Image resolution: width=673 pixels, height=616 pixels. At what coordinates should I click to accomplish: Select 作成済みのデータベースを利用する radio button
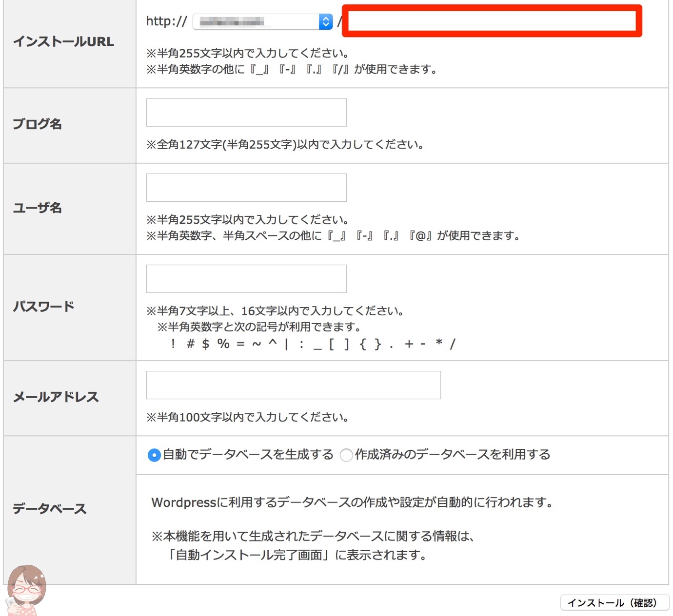[346, 455]
